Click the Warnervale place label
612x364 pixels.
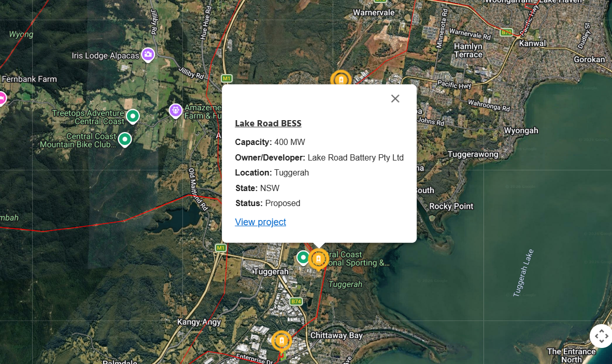(x=374, y=13)
